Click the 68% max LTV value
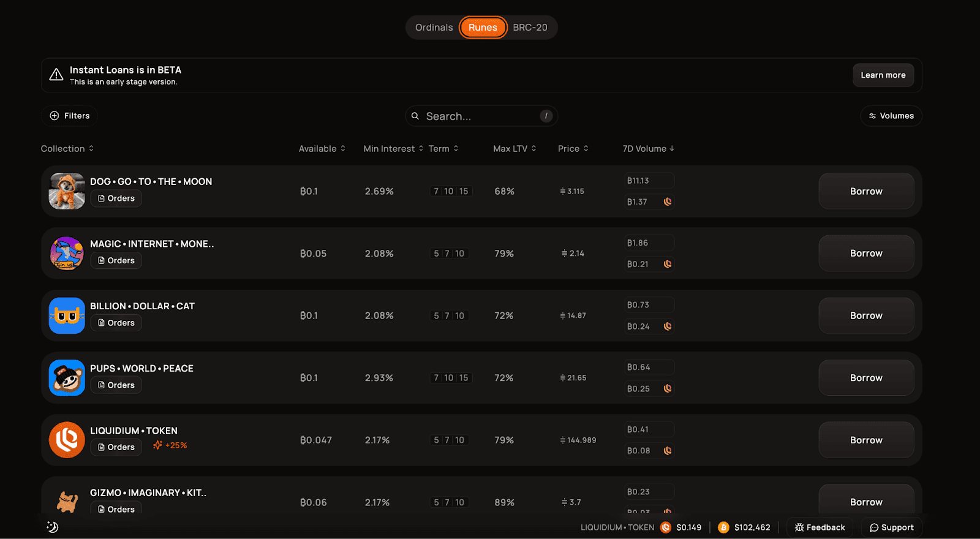Viewport: 980px width, 539px height. click(504, 191)
